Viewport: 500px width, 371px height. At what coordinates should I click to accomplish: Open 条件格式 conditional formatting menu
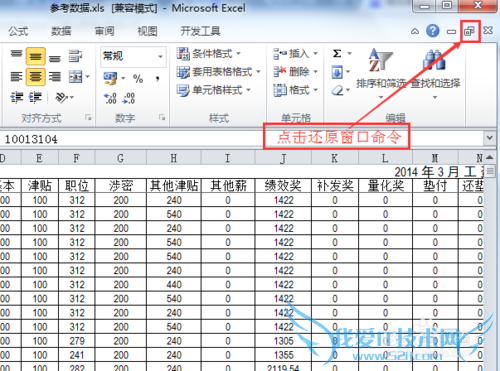209,54
